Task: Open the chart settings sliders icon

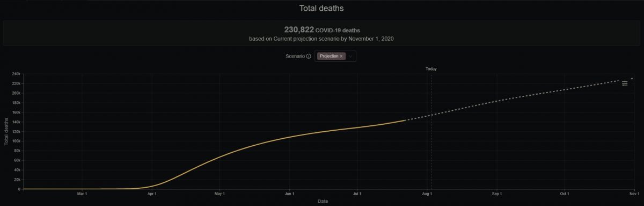Action: pyautogui.click(x=625, y=83)
